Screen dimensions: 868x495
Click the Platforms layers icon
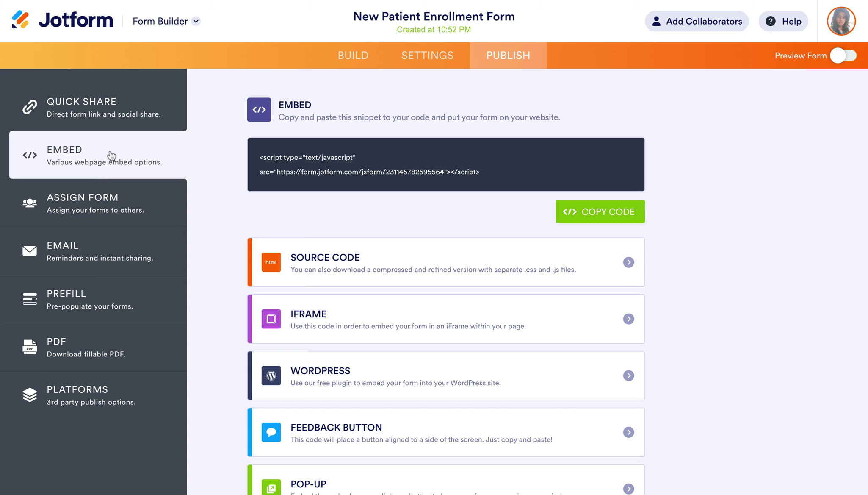pos(30,395)
